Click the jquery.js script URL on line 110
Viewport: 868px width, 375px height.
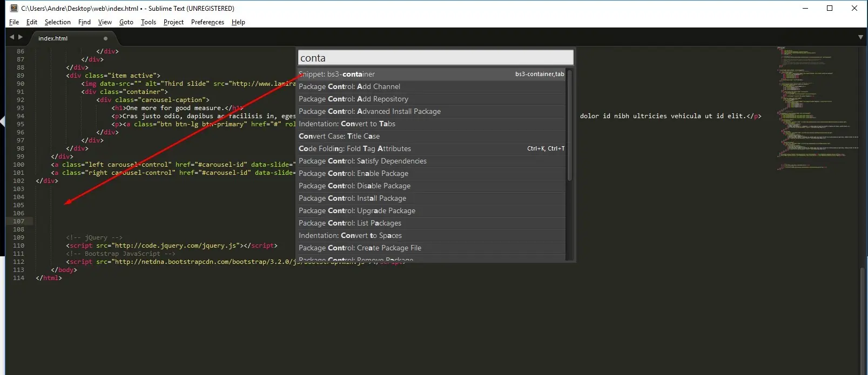tap(176, 246)
